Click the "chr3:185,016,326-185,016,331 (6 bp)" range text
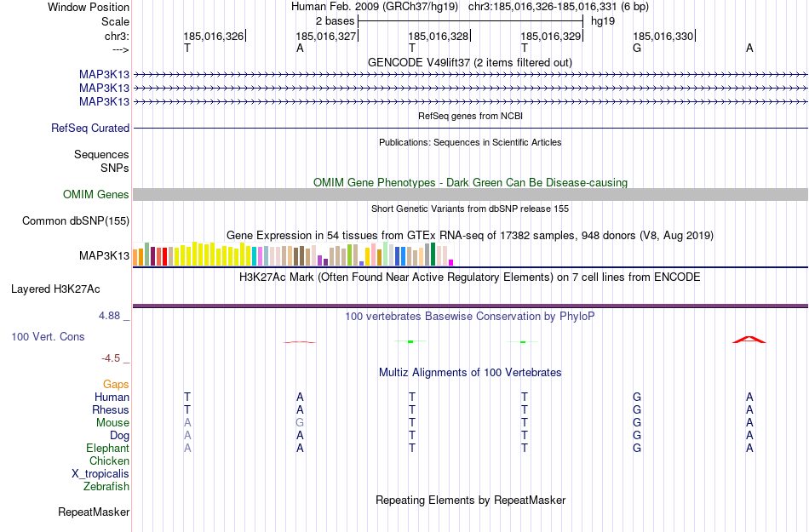809x532 pixels. point(559,7)
